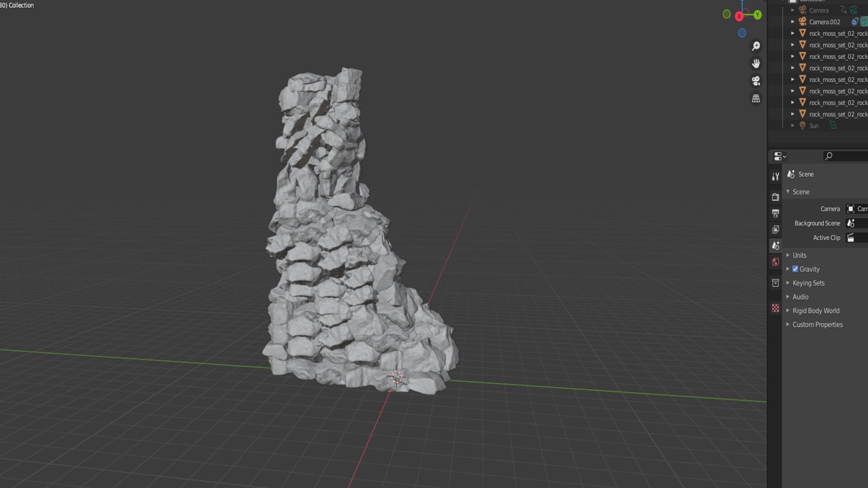Click the orange camera icon of Camera.002
The width and height of the screenshot is (868, 488).
(x=802, y=22)
